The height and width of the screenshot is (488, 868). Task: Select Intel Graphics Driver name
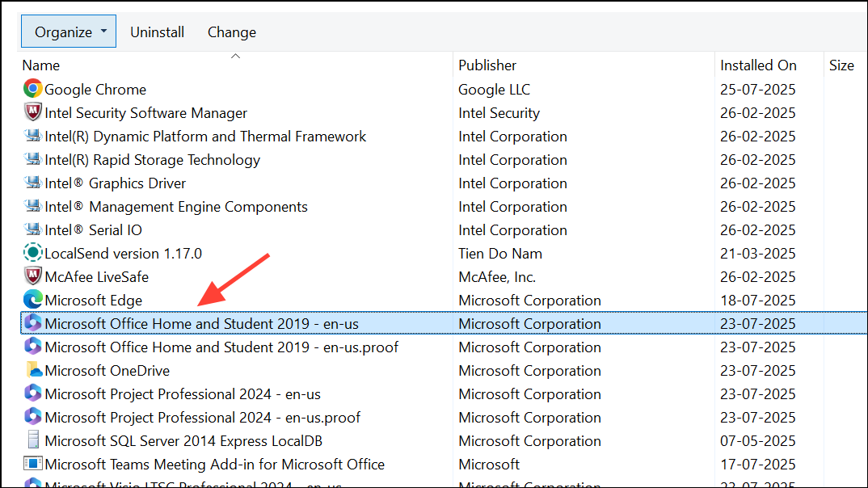(x=115, y=183)
